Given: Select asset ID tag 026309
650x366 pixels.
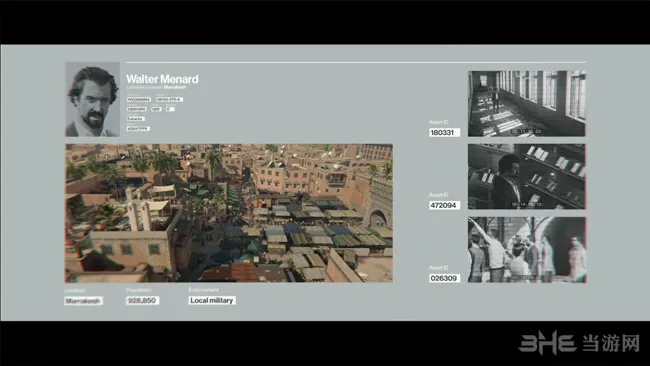Looking at the screenshot, I should pos(444,278).
